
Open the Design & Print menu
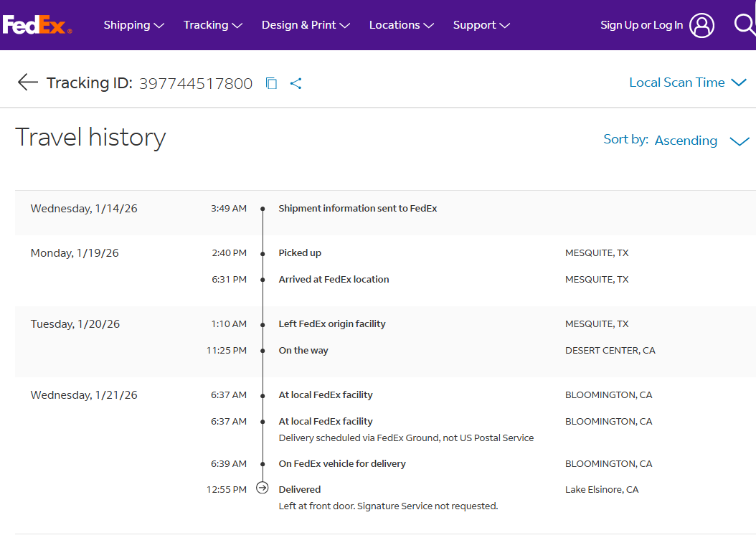[306, 25]
